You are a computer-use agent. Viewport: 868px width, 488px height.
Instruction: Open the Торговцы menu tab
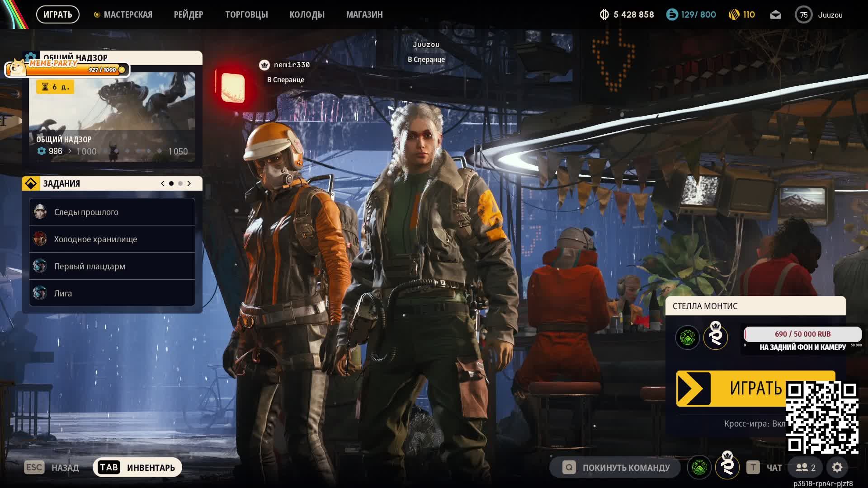pos(246,15)
